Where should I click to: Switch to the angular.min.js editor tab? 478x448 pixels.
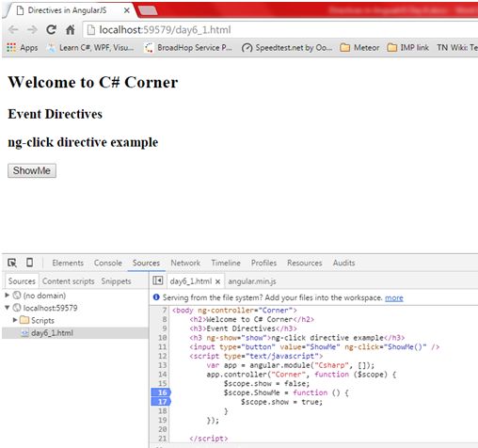[252, 281]
